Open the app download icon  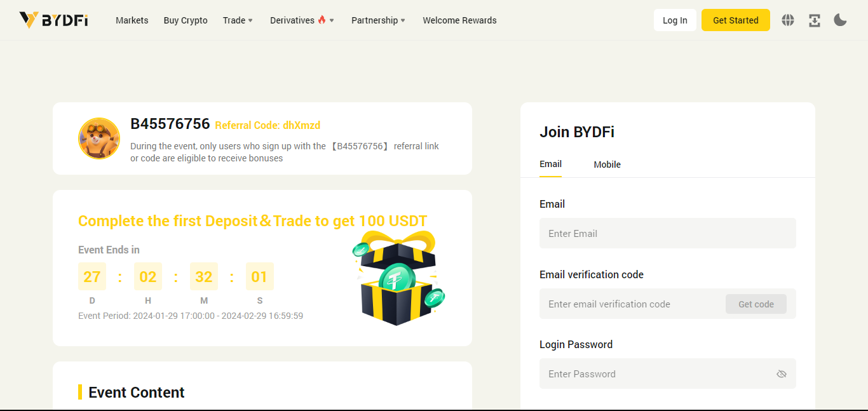click(815, 20)
